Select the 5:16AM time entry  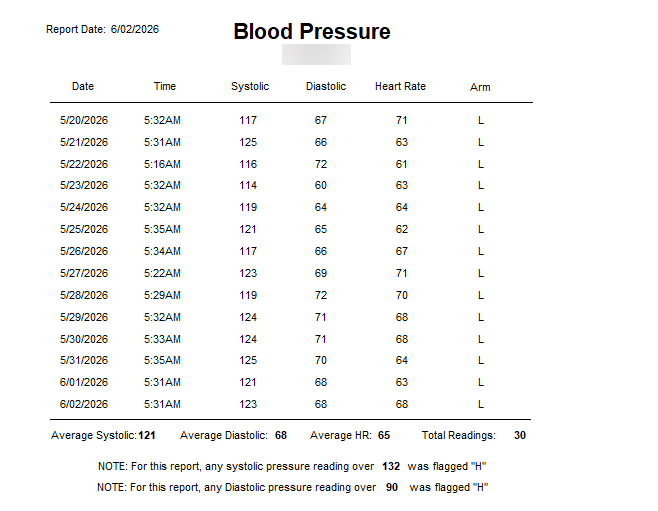[x=162, y=164]
